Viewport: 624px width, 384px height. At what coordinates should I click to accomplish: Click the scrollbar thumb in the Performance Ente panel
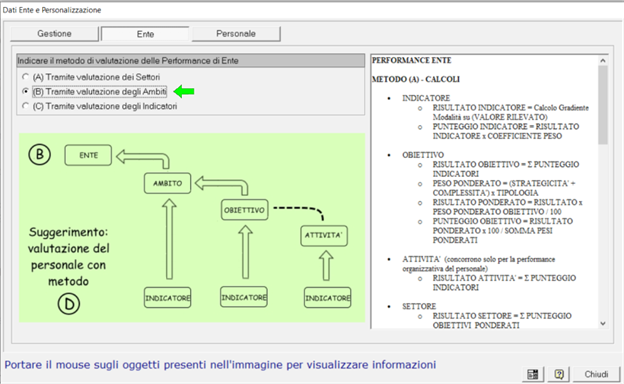pos(603,105)
